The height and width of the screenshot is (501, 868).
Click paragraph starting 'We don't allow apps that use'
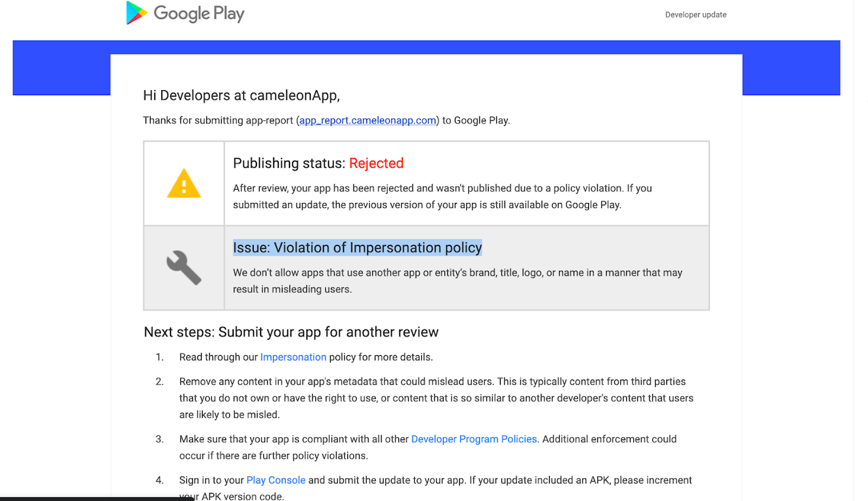pos(458,281)
